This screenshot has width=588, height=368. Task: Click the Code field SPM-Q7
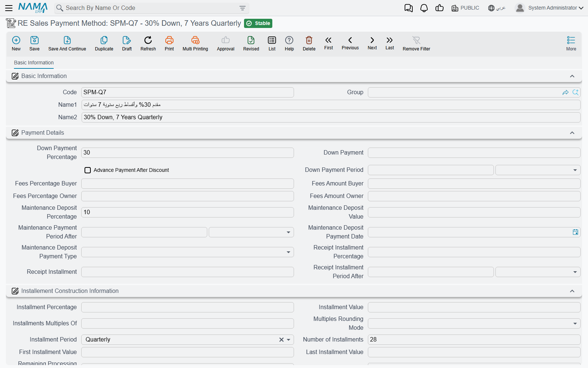point(187,92)
